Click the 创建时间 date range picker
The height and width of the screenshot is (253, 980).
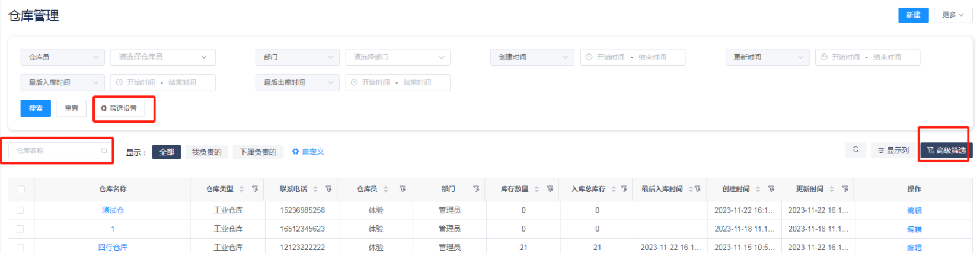[633, 57]
